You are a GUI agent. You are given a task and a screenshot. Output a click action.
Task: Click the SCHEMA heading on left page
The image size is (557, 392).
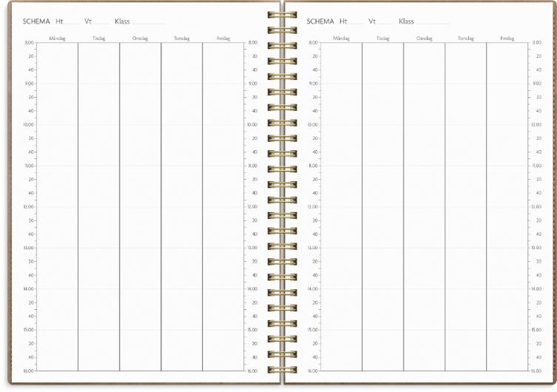click(x=36, y=21)
